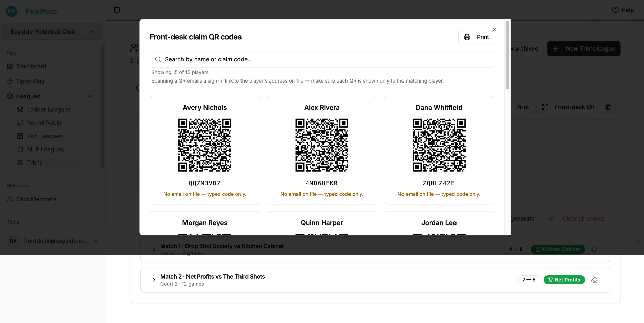644x323 pixels.
Task: Click the Leagues layers icon
Action: coord(10,96)
